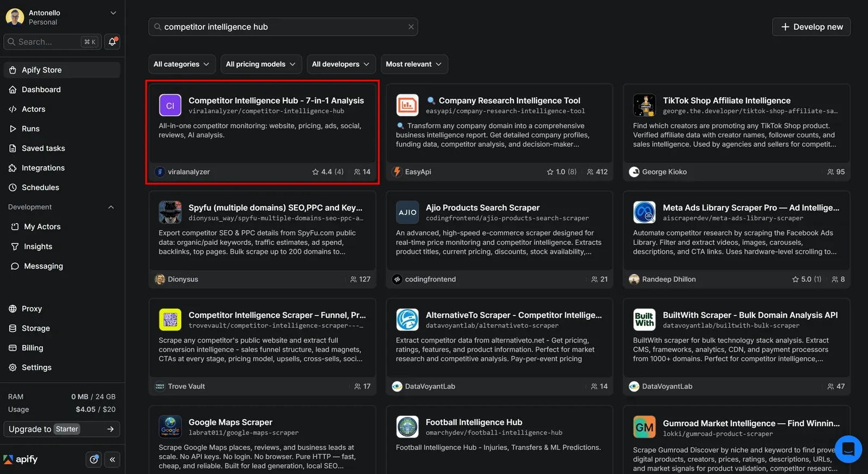868x474 pixels.
Task: Click the rating star on Competitor Intelligence Hub
Action: (x=315, y=172)
